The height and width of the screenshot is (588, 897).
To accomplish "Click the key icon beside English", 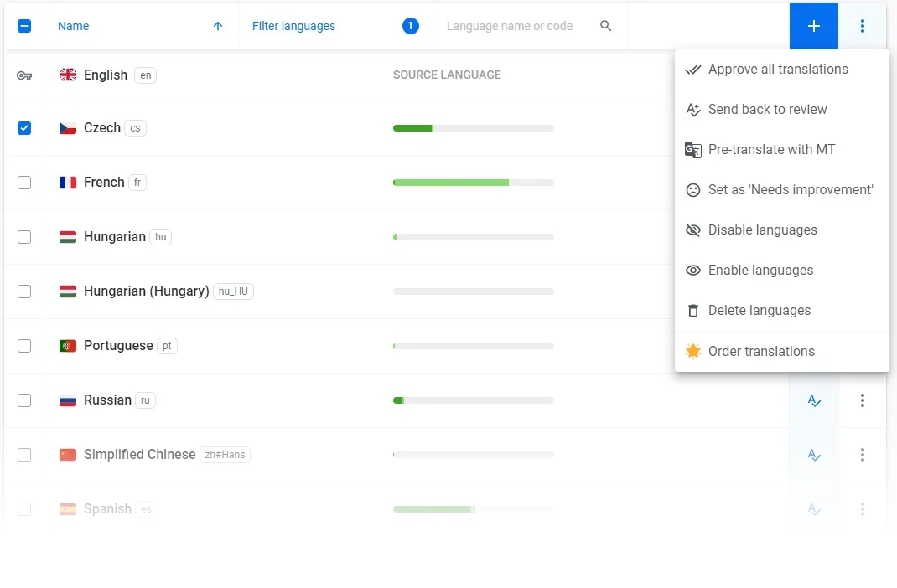I will point(24,75).
